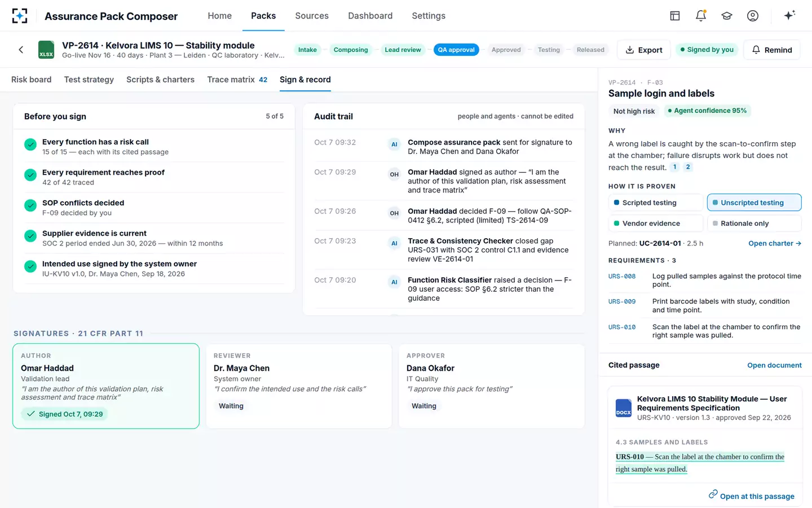The height and width of the screenshot is (508, 812).
Task: Click the Agent confidence 95% badge
Action: click(x=707, y=111)
